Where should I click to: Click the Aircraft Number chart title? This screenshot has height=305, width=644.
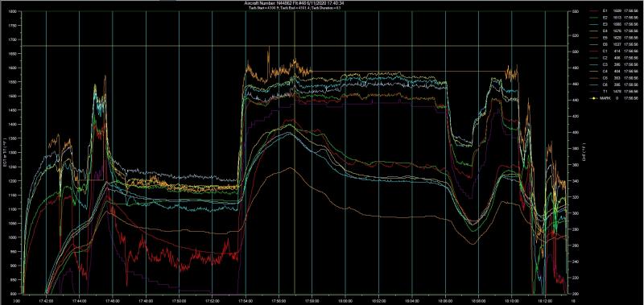point(294,3)
